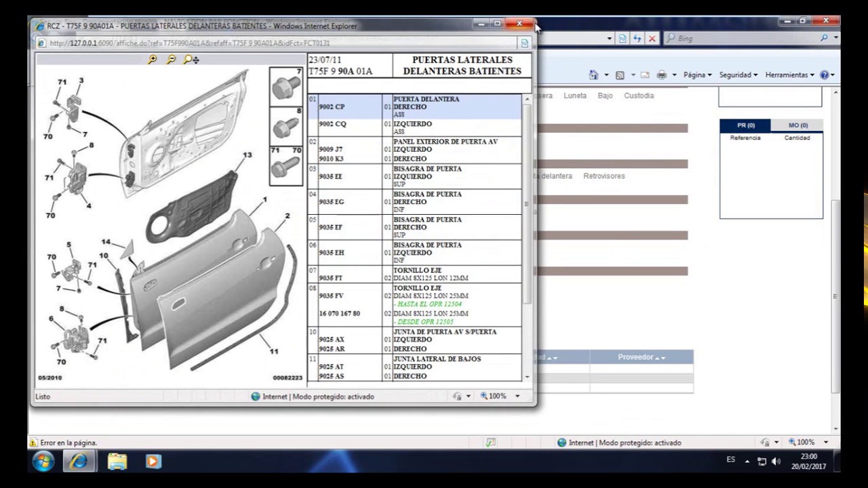Click popup blocker icon in main status bar

pyautogui.click(x=491, y=443)
